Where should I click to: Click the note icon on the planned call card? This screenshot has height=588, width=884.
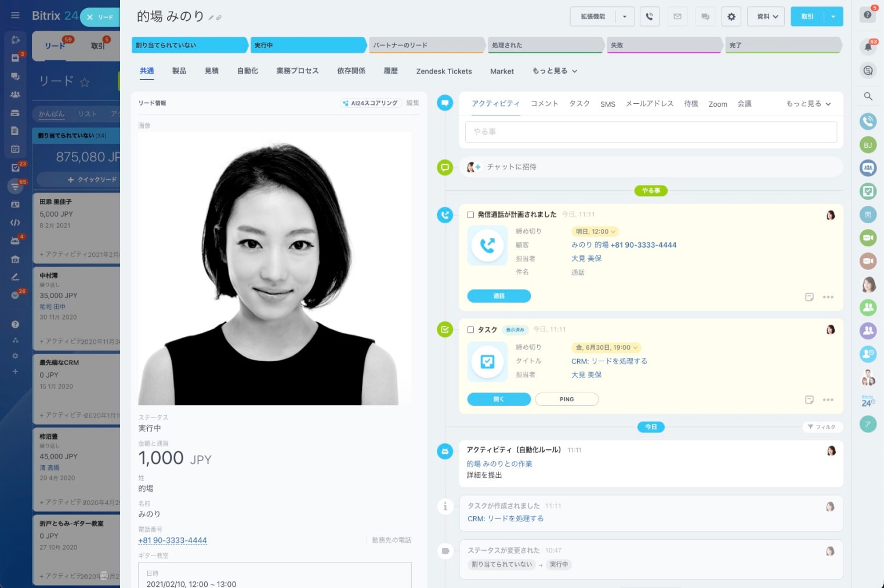coord(809,297)
